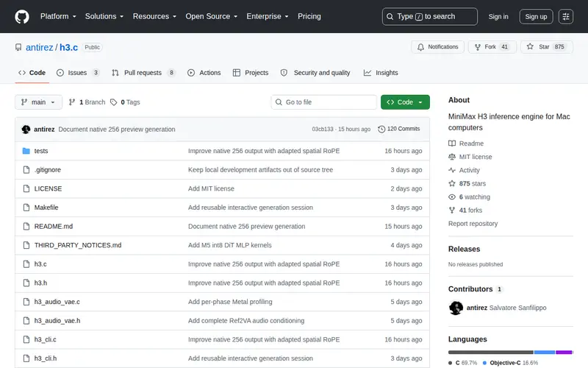Click Report repository link
This screenshot has height=368, width=588.
tap(473, 224)
